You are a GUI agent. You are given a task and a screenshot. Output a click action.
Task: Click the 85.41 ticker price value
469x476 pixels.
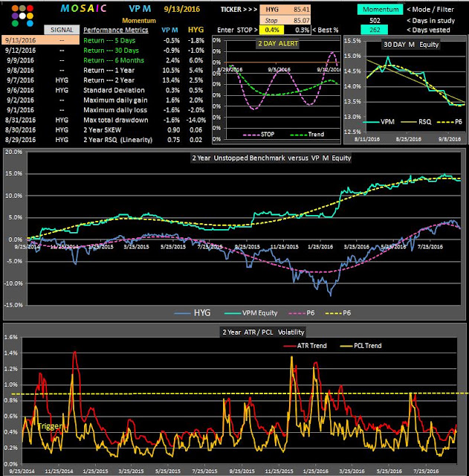click(301, 10)
